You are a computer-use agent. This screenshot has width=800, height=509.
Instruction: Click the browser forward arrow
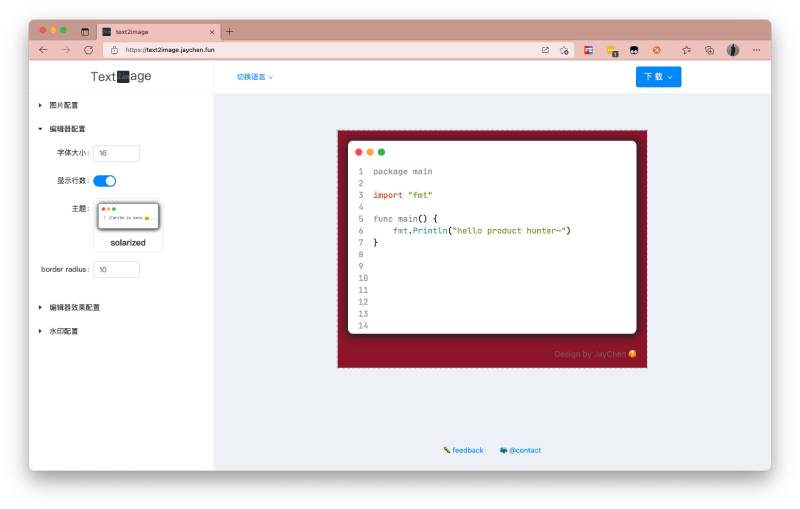66,50
